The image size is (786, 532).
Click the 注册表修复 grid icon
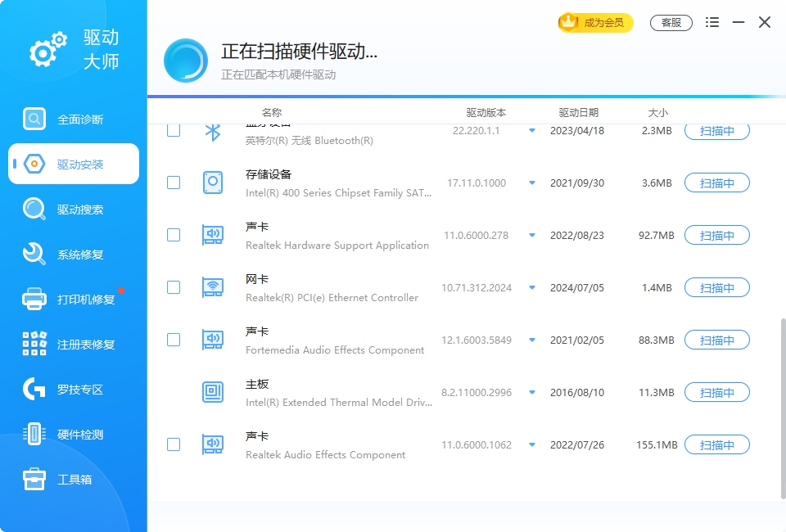(x=34, y=344)
